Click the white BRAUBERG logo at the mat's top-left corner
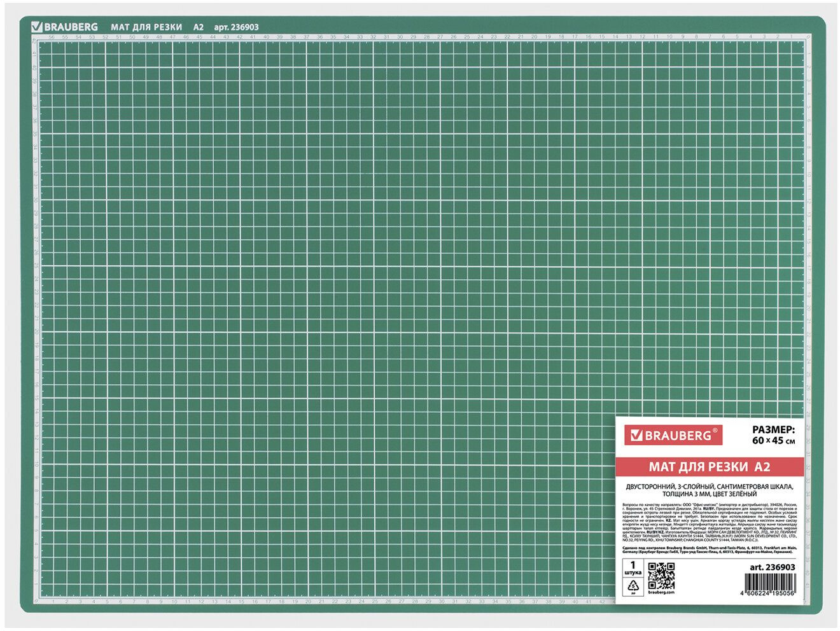The image size is (840, 631). pos(64,27)
